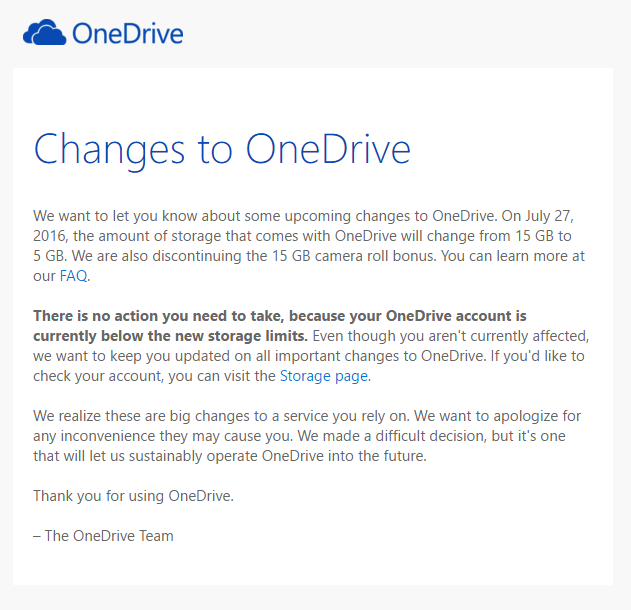Visit the Storage page link

324,376
